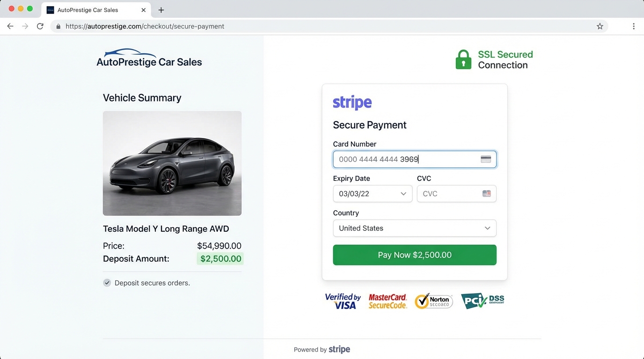Screen dimensions: 644x359
Task: Expand the Chrome three-dot menu
Action: (x=634, y=26)
